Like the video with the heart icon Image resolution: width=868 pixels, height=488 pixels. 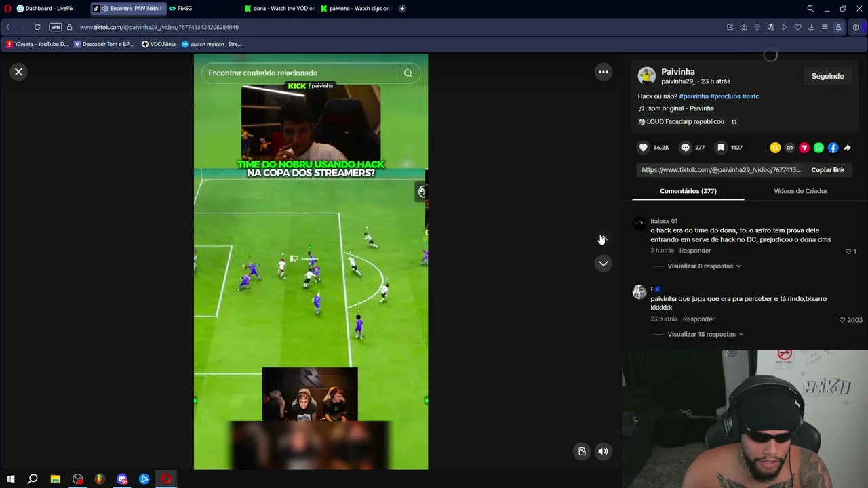(x=644, y=148)
